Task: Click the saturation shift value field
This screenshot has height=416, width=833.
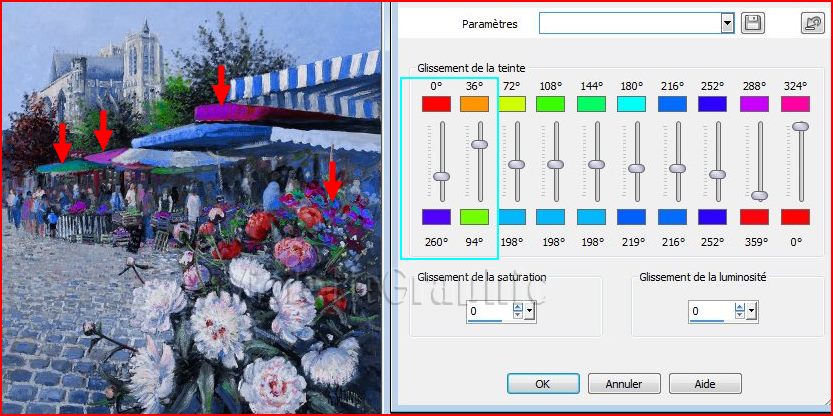Action: [x=488, y=312]
